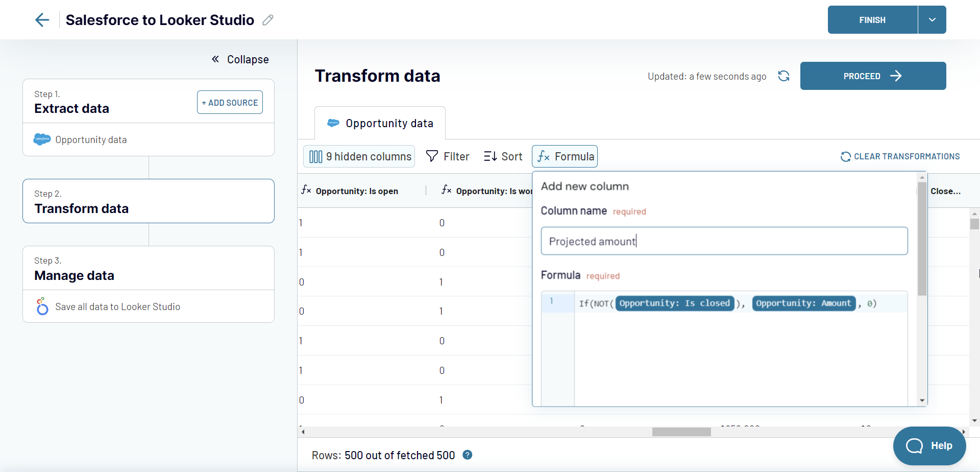980x472 pixels.
Task: Click the help icon next to fetched rows count
Action: tap(468, 455)
